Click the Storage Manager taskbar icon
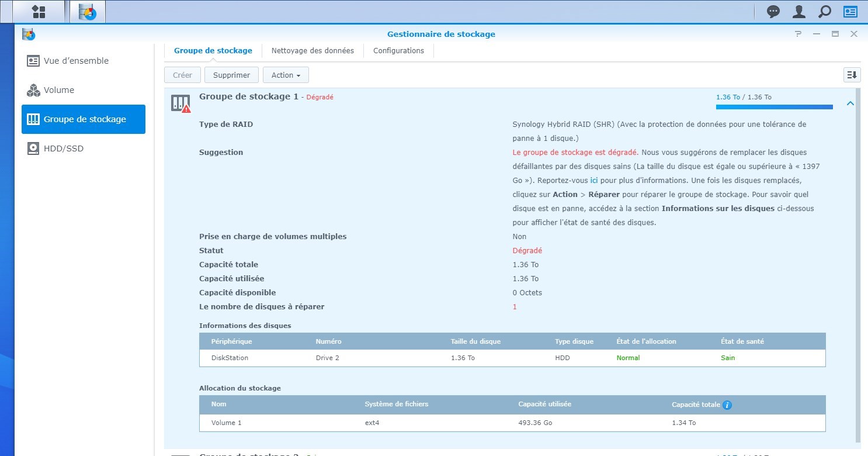 point(88,12)
